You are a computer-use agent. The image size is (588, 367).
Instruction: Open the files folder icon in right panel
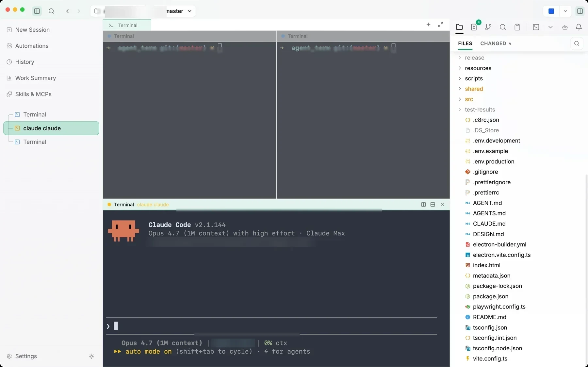pyautogui.click(x=459, y=27)
